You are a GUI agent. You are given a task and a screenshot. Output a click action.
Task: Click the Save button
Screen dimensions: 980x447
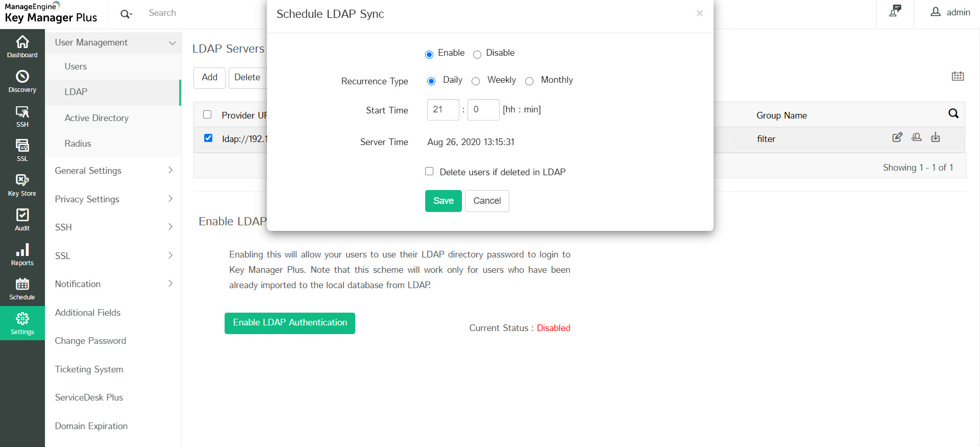(x=443, y=201)
